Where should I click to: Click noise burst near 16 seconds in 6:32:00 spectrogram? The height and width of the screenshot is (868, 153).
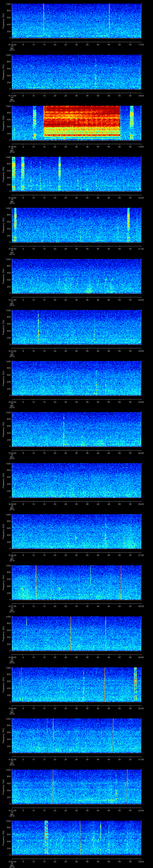coord(46,837)
